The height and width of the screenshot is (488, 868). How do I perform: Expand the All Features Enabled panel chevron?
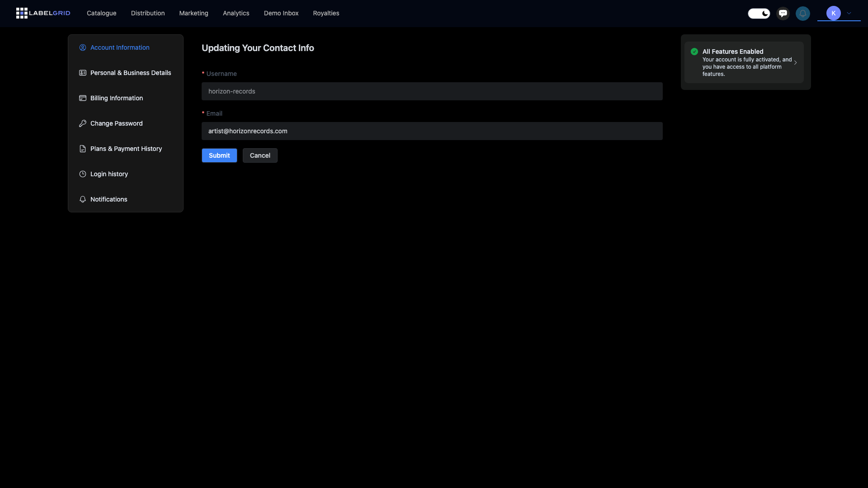point(796,62)
